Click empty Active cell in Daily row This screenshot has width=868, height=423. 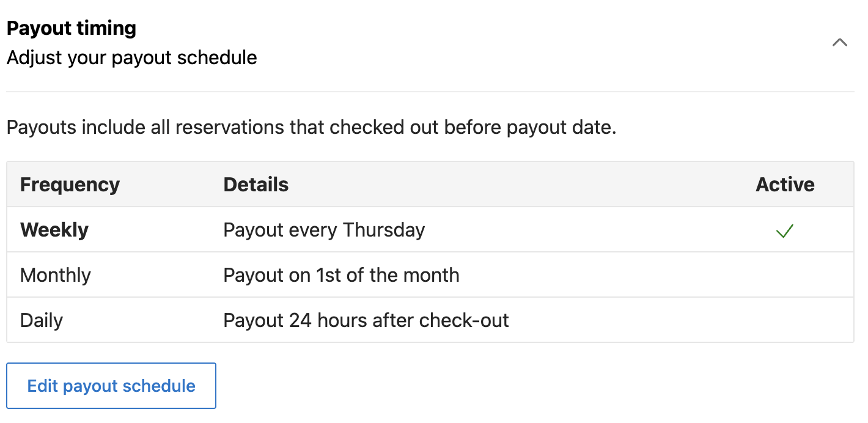pyautogui.click(x=785, y=320)
